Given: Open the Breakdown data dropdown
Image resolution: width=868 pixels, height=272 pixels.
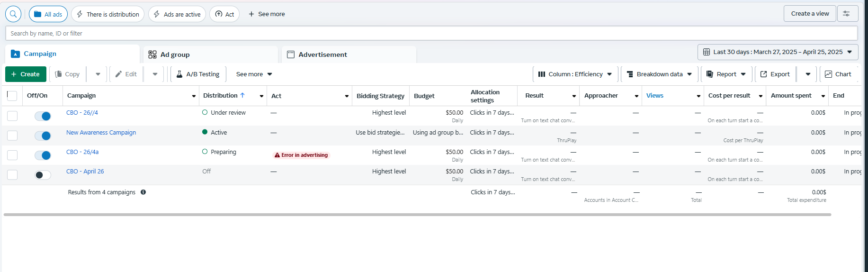Looking at the screenshot, I should click(659, 74).
